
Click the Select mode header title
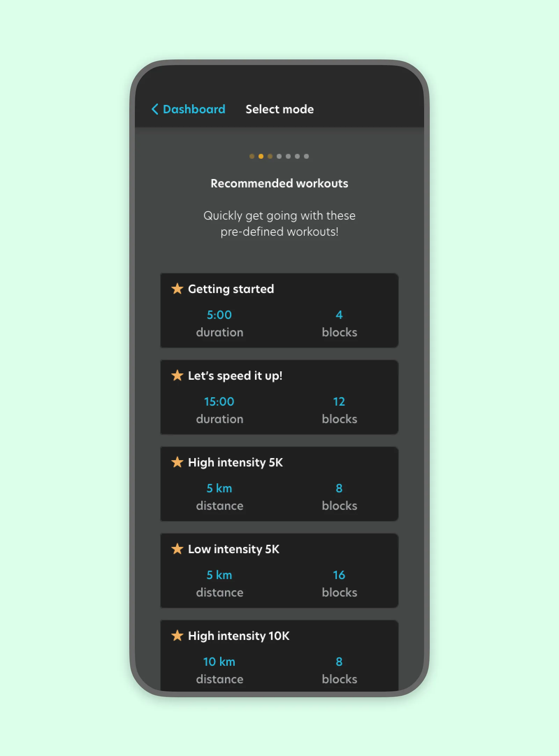coord(279,109)
